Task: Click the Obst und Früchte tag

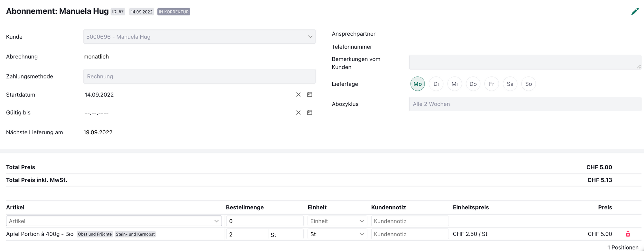Action: point(95,234)
